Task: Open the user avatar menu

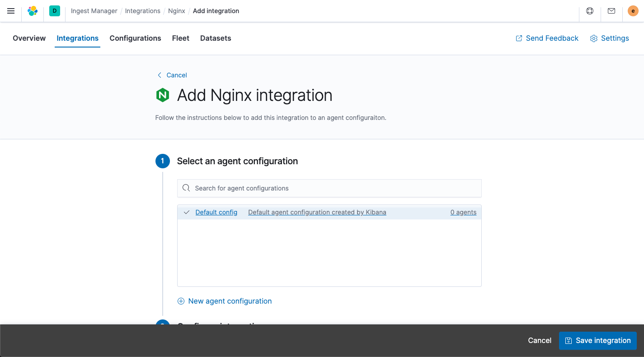Action: click(x=633, y=11)
